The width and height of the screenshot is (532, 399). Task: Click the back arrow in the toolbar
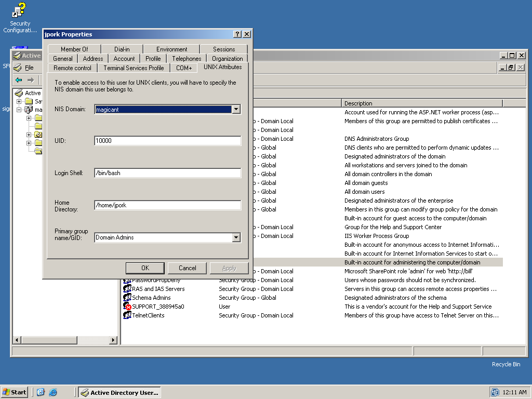(19, 80)
